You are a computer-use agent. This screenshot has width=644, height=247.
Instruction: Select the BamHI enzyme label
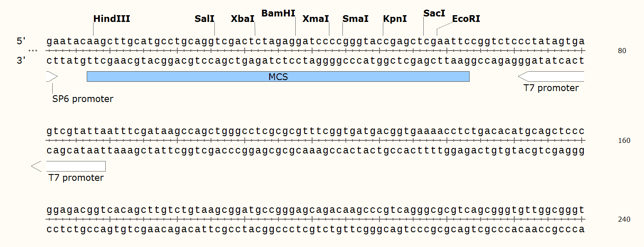pyautogui.click(x=278, y=13)
